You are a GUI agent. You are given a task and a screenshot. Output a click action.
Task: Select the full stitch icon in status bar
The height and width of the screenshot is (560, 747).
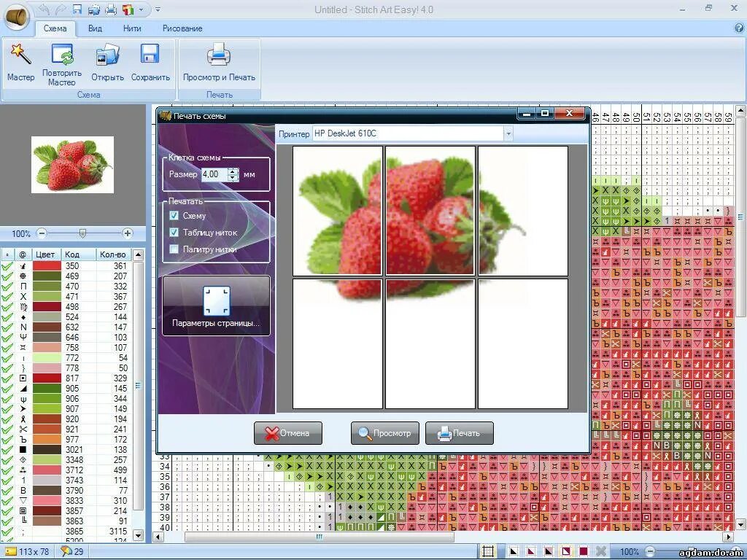(584, 551)
